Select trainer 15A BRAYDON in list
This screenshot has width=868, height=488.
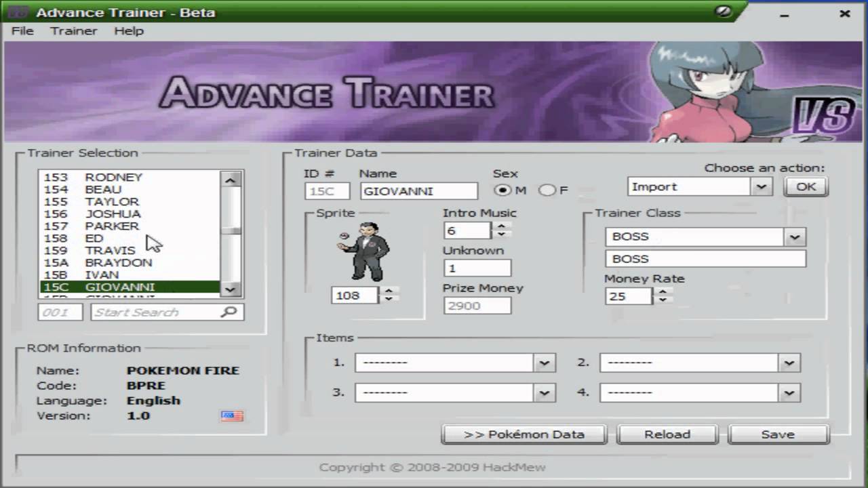click(129, 262)
